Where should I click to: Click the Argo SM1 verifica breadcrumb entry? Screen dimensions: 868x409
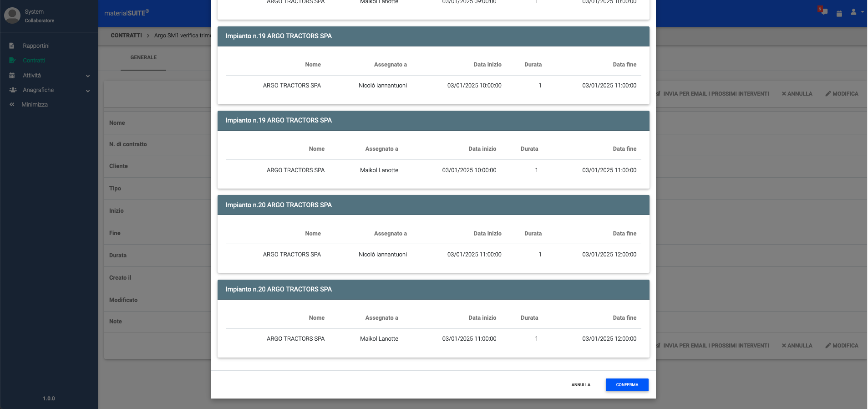pos(183,35)
